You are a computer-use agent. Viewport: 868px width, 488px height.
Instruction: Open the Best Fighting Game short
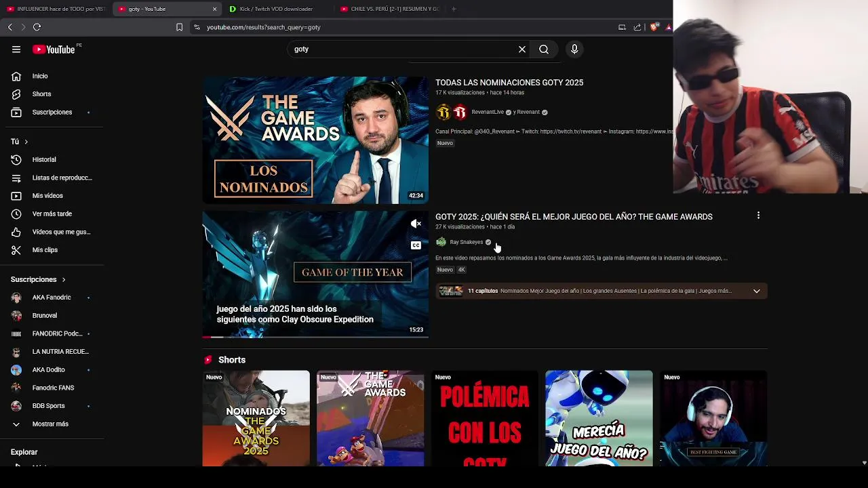pos(713,418)
